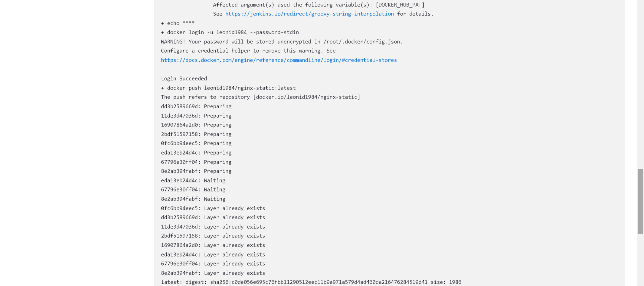The image size is (644, 286).
Task: Click '67796e30ff04: Layer already exists' line
Action: (x=213, y=264)
